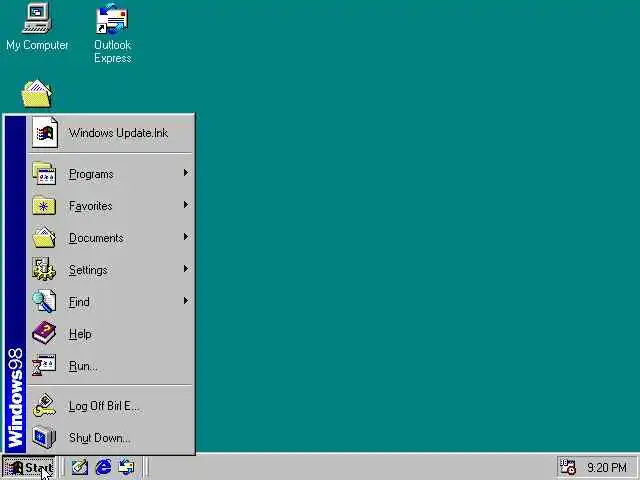Expand the Settings submenu arrow
Image resolution: width=640 pixels, height=480 pixels.
[186, 269]
